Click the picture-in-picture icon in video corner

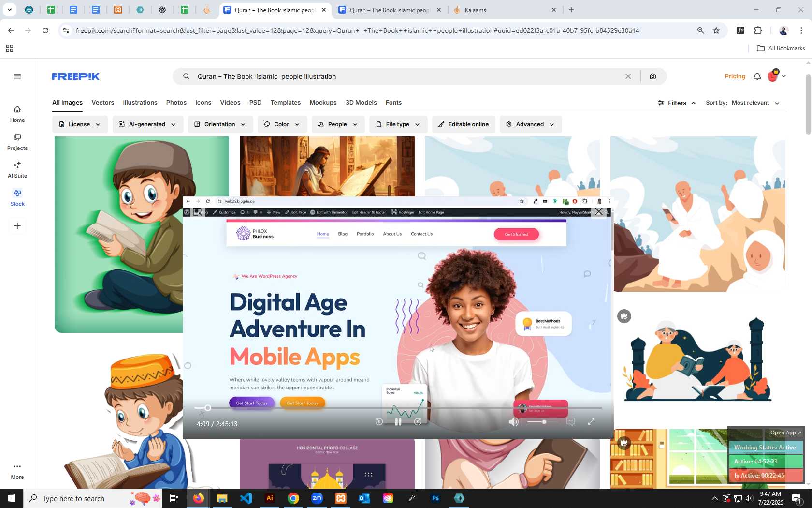coord(197,212)
